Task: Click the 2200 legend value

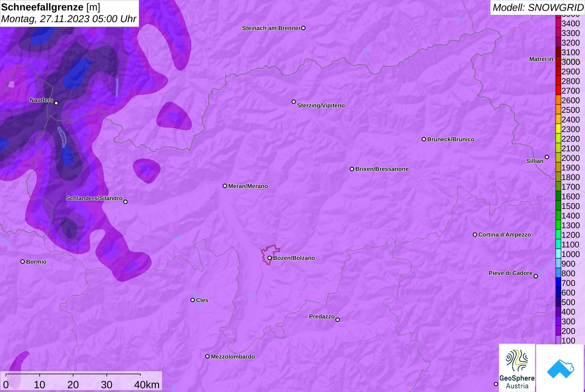Action: tap(571, 139)
